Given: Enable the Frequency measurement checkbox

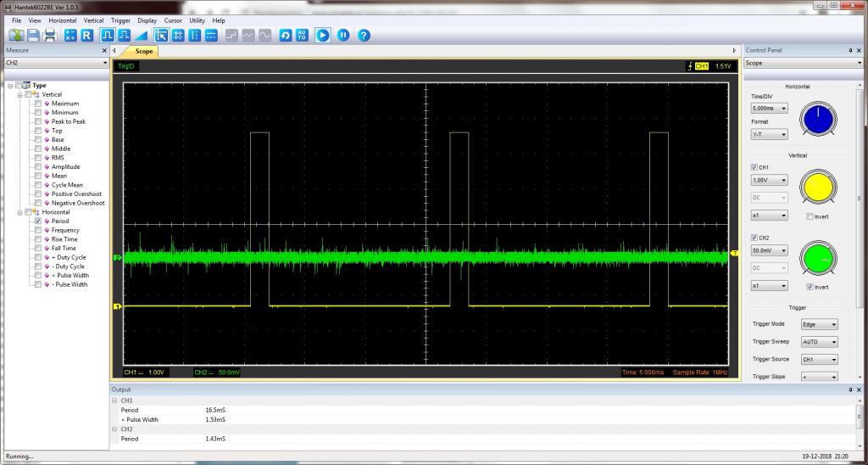Looking at the screenshot, I should click(x=37, y=230).
